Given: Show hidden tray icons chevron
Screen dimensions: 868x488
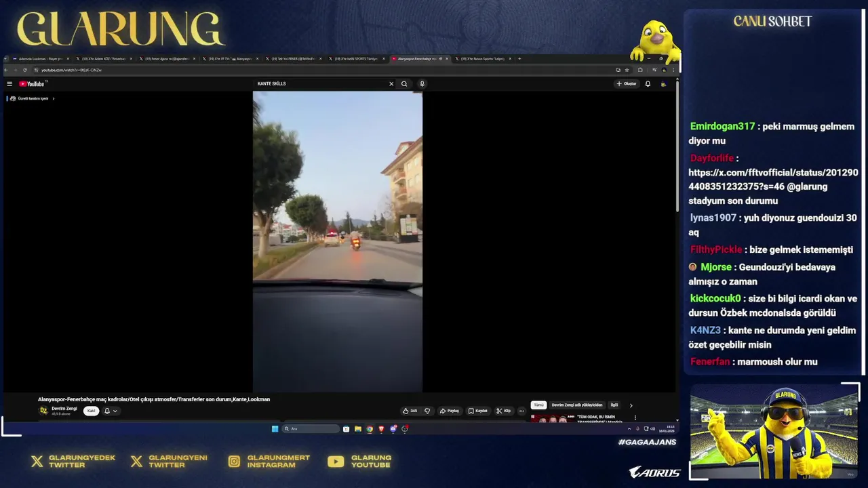Looking at the screenshot, I should click(629, 429).
